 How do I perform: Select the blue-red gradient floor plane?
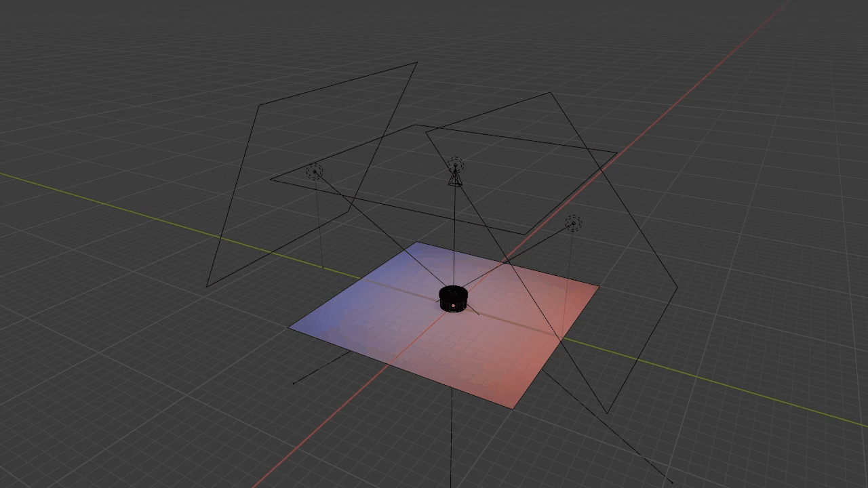444,324
